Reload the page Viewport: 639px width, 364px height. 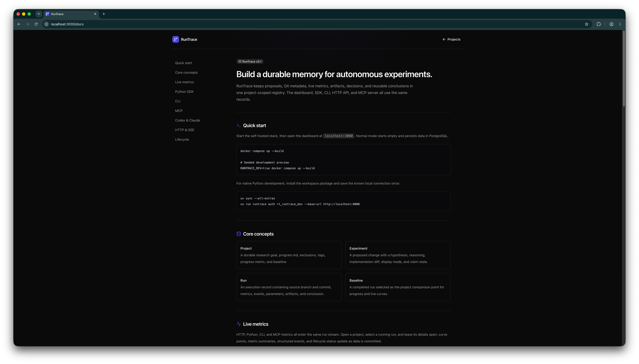[x=36, y=24]
